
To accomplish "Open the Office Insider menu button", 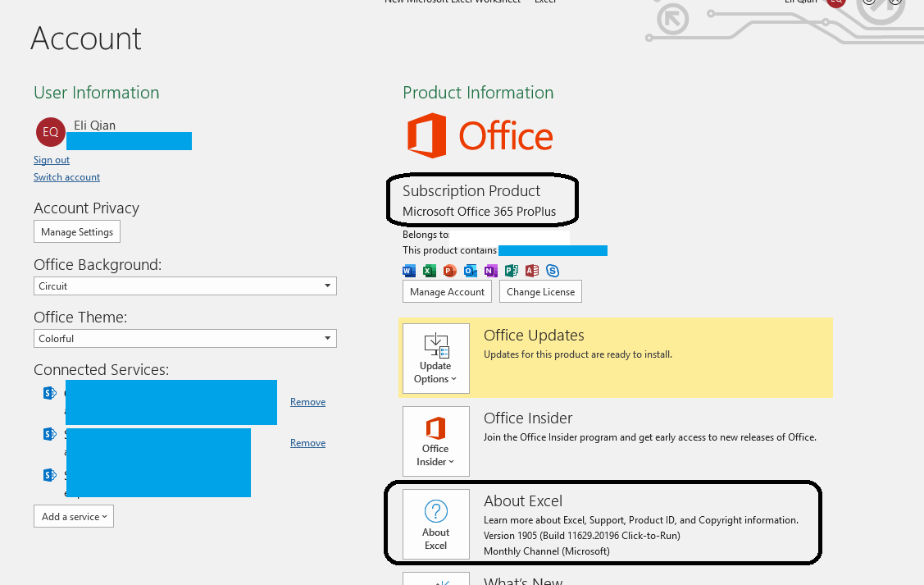I will (x=436, y=441).
